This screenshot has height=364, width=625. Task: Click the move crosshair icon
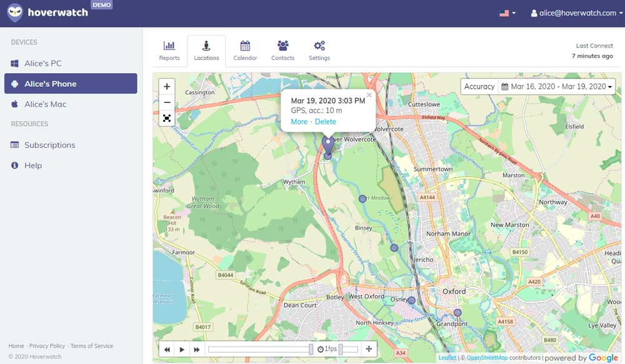[369, 349]
